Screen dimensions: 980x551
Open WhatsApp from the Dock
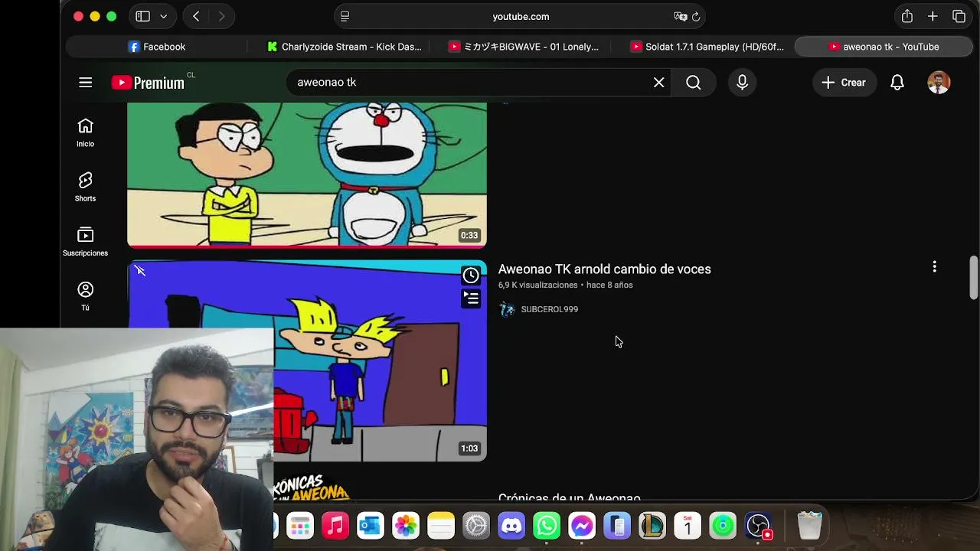pos(547,526)
